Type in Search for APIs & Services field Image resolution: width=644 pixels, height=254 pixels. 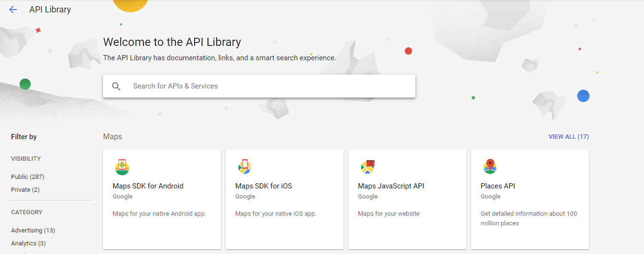268,86
